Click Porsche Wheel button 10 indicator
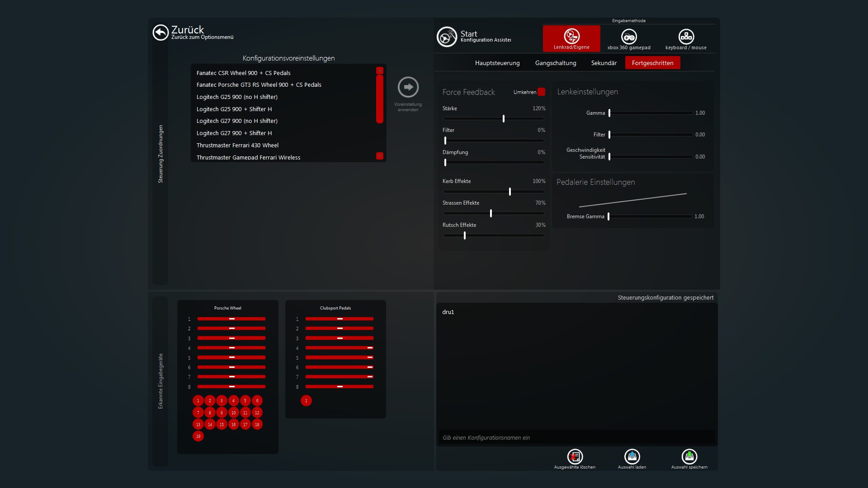 [x=233, y=413]
